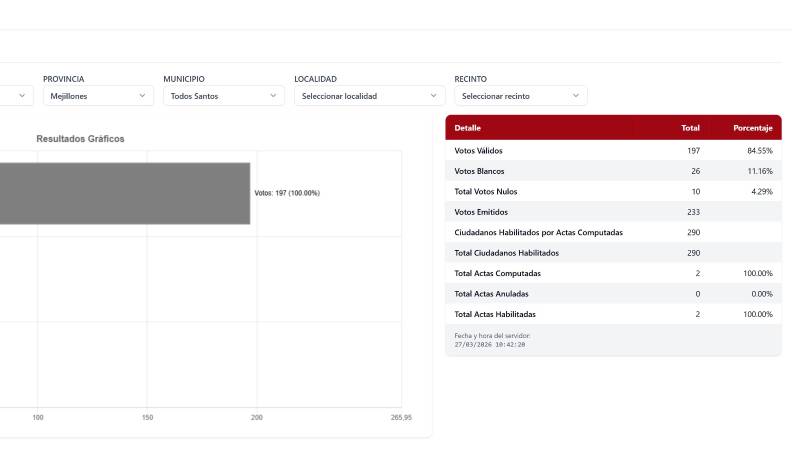Viewport: 799px width, 450px height.
Task: Select the Total Actas Anuladas row
Action: point(612,294)
